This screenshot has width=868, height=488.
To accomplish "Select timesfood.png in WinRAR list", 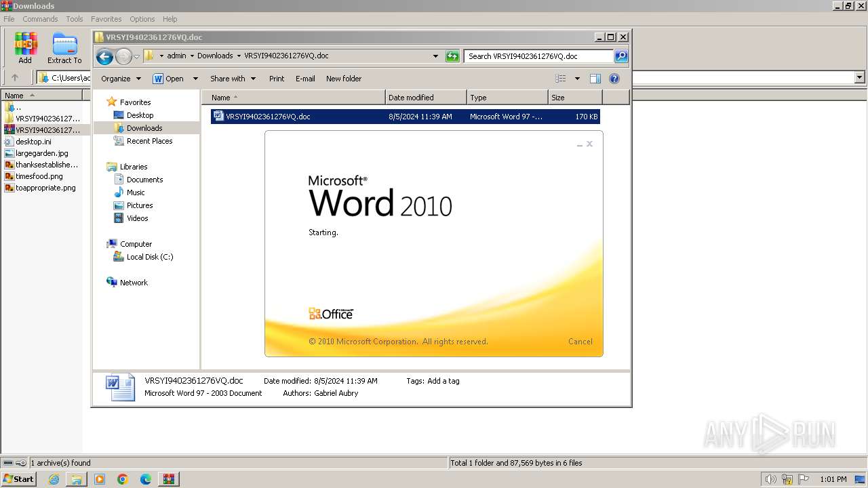I will point(39,176).
